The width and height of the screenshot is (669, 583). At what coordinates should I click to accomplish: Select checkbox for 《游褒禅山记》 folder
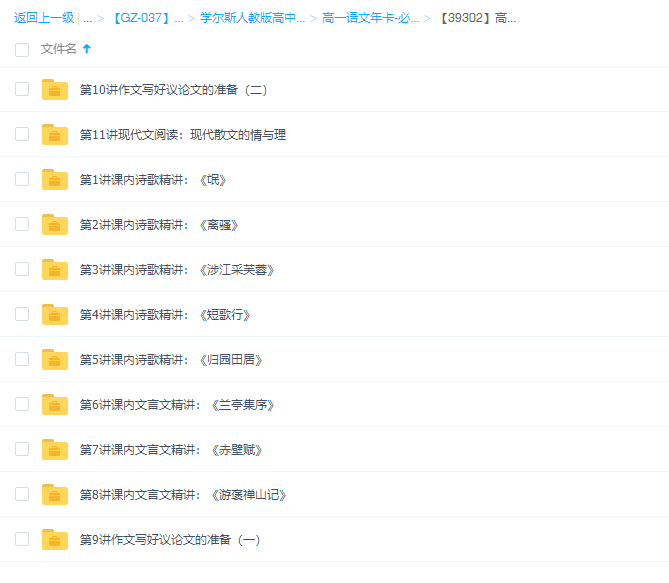22,494
